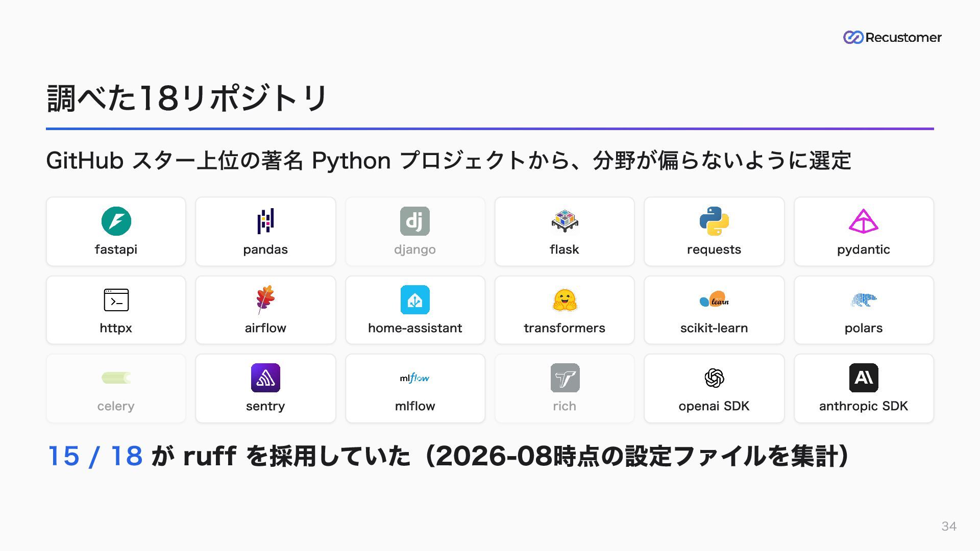Click the openai knot logo
Screen dimensions: 980x551
(714, 378)
